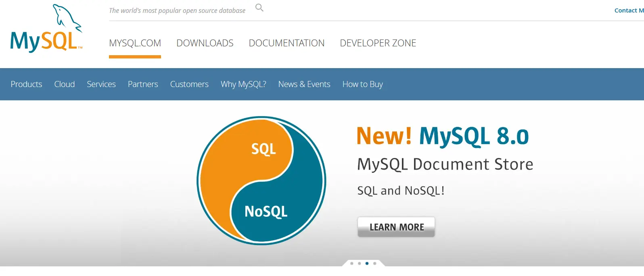Screen dimensions: 644x276
Task: Click the MySQL dolphin logo
Action: tap(46, 28)
